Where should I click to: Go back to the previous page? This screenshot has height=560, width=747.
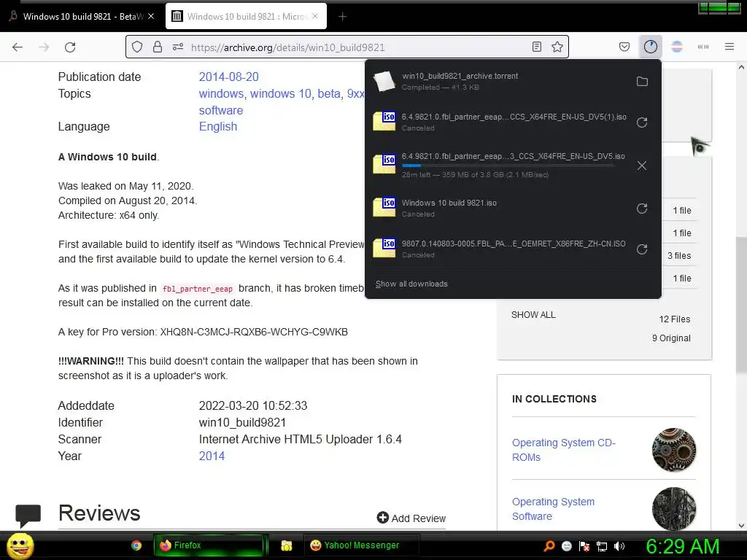pos(18,47)
